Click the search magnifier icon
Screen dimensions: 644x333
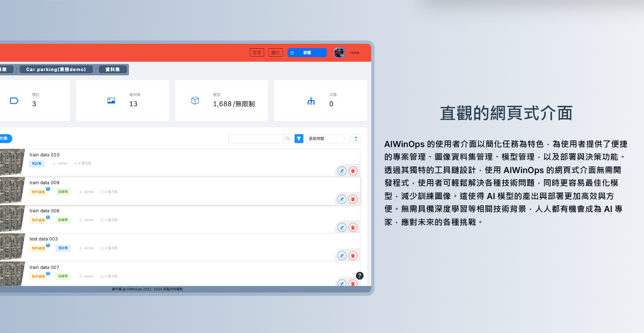288,139
